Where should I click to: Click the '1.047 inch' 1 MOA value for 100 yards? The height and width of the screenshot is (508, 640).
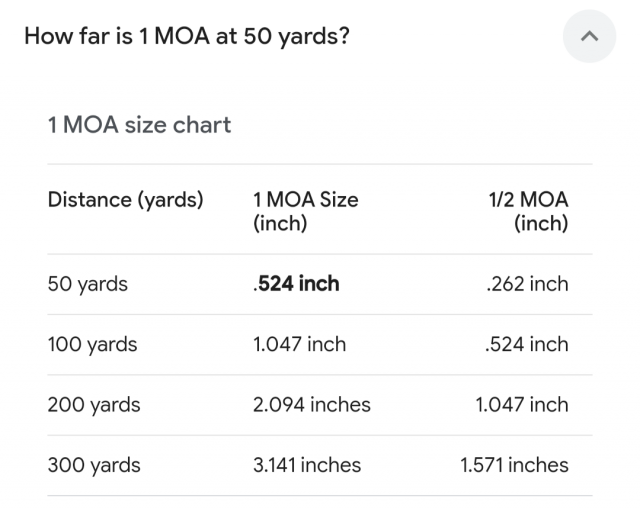pyautogui.click(x=300, y=345)
